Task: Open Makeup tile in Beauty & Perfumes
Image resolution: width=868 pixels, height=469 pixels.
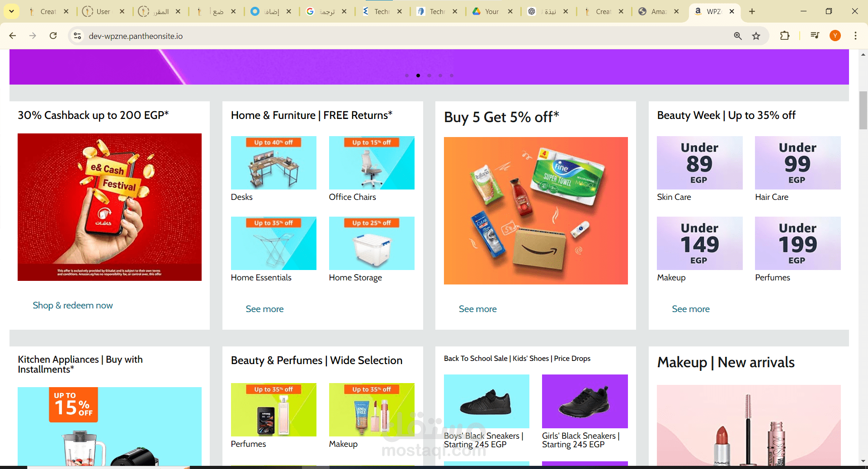Action: pyautogui.click(x=372, y=410)
